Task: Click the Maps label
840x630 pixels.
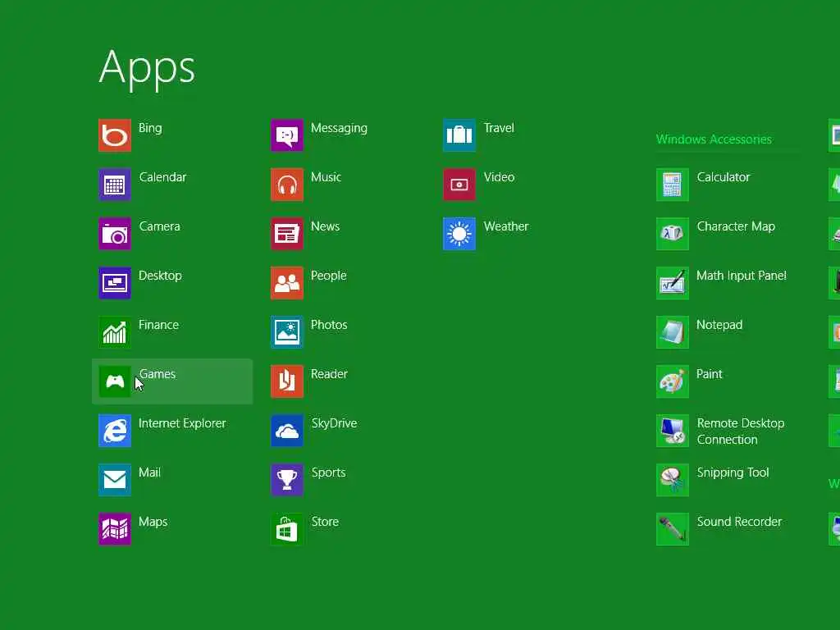Action: point(153,523)
